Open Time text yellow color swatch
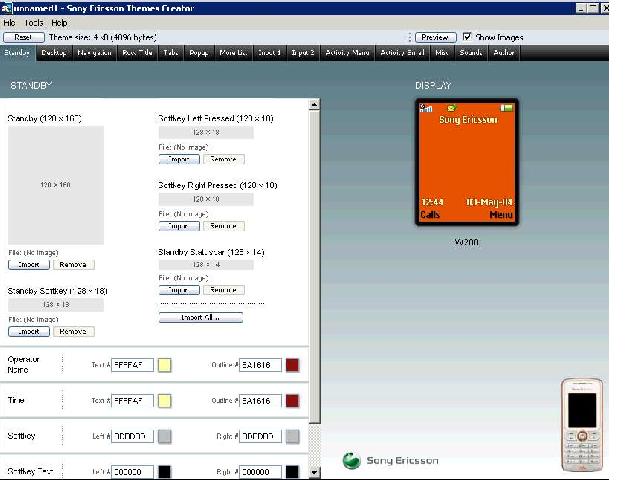640x480 pixels. 164,401
